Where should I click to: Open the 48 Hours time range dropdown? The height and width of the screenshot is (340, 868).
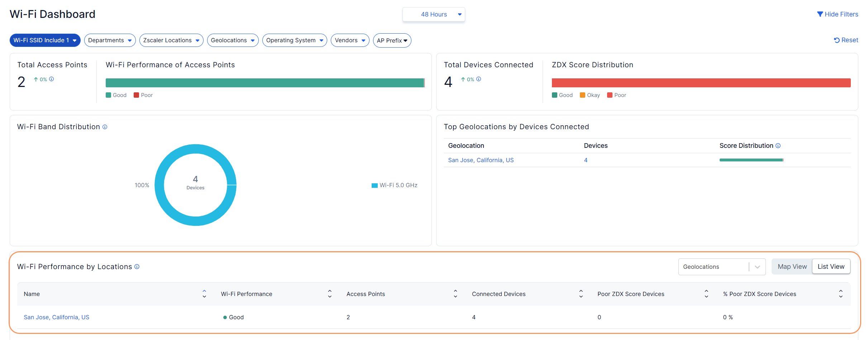pos(434,14)
